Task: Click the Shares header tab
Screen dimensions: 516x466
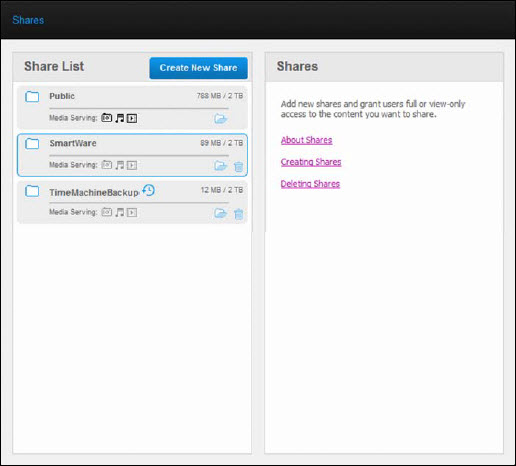Action: [x=28, y=20]
